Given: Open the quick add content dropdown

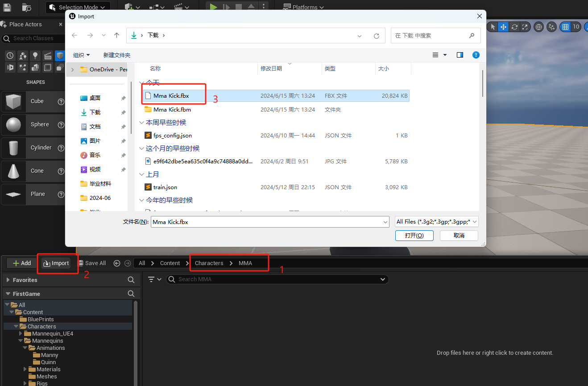Looking at the screenshot, I should [x=133, y=7].
